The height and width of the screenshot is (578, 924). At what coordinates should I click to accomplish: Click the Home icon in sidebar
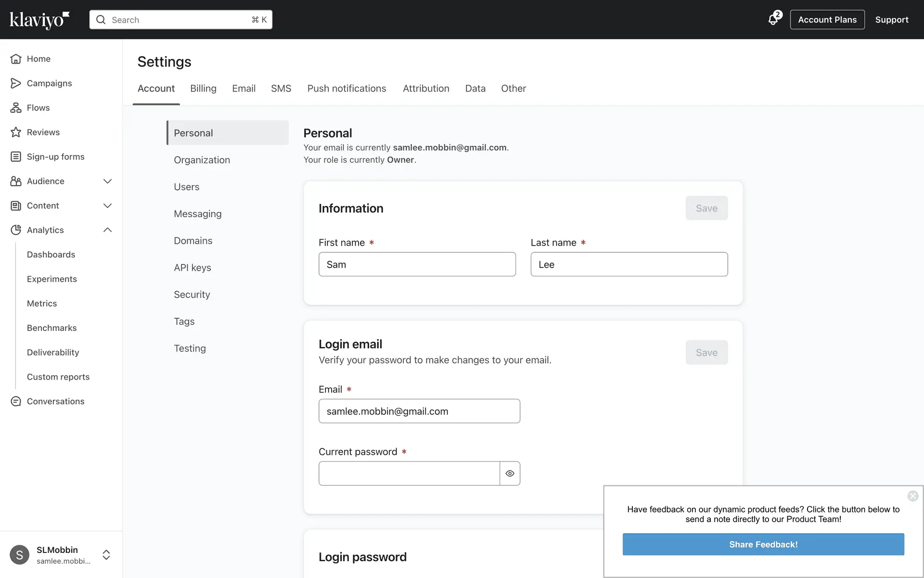(x=16, y=59)
